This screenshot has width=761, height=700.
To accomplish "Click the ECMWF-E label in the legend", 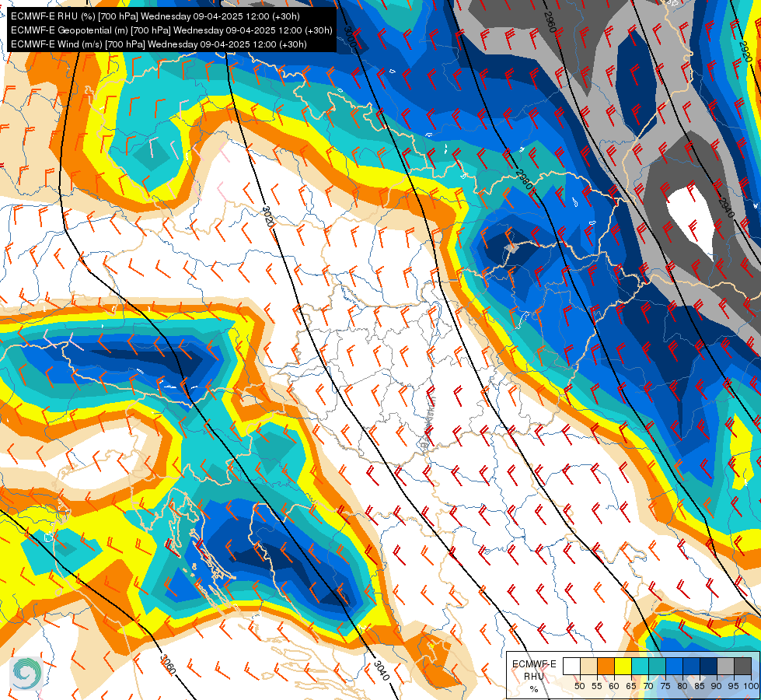I will point(534,664).
